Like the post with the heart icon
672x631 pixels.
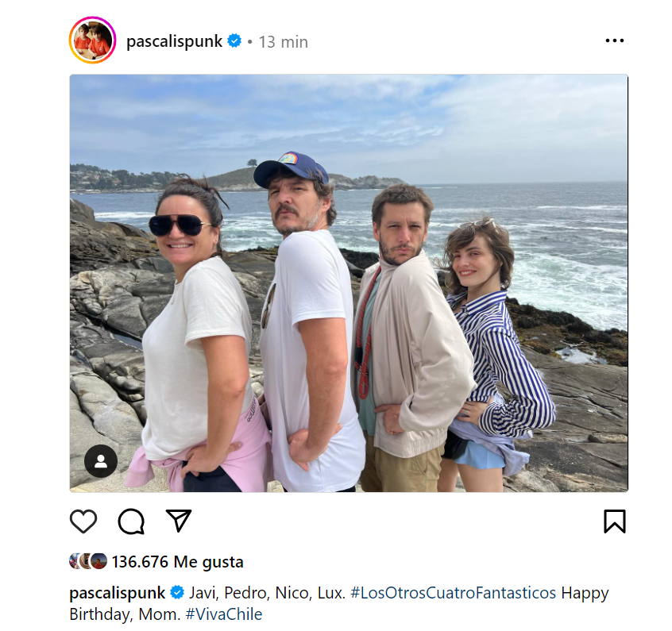[83, 521]
